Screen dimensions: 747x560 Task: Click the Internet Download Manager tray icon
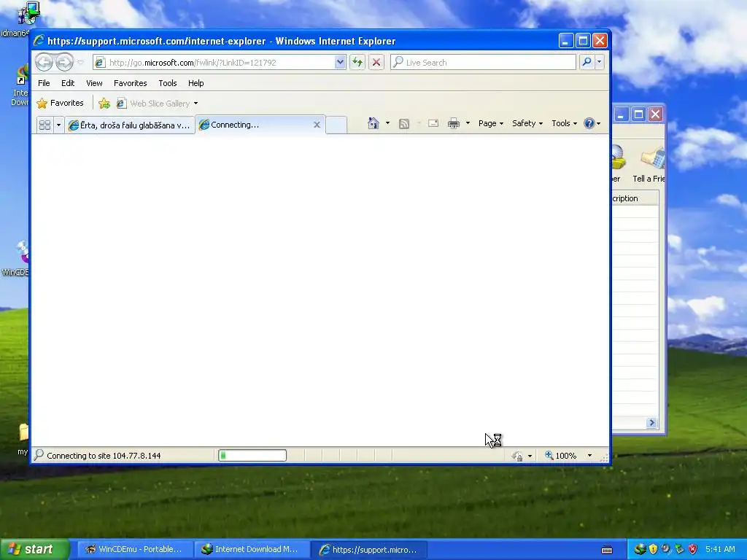click(640, 549)
